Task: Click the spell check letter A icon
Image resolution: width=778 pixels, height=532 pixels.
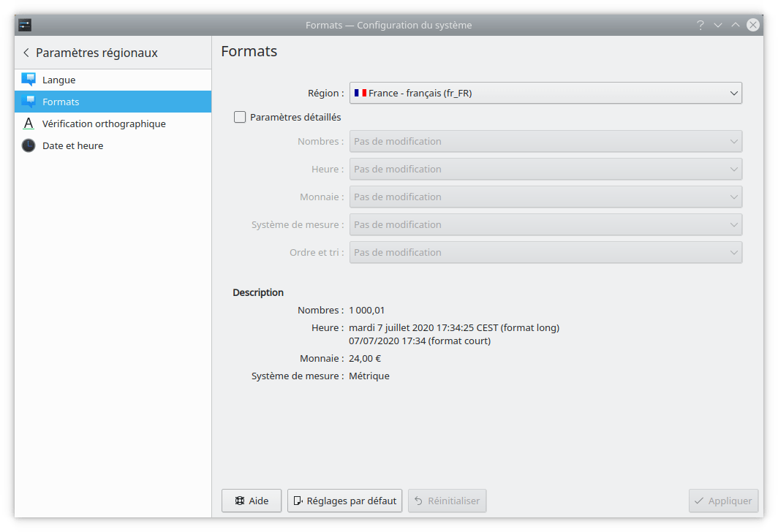Action: pos(29,123)
